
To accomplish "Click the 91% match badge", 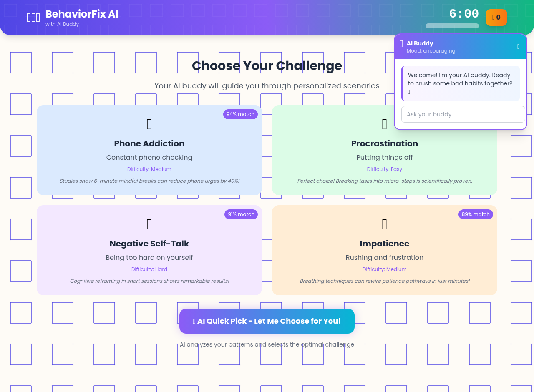I will click(241, 214).
